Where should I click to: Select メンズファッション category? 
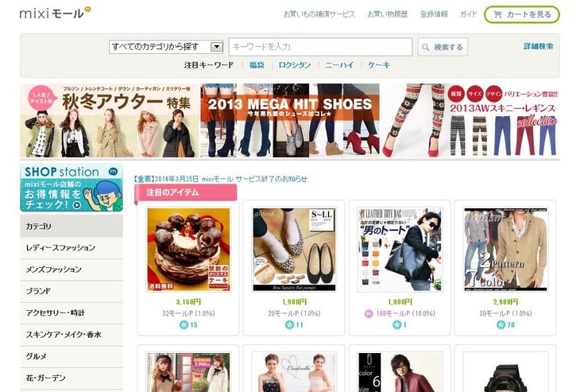tap(72, 270)
